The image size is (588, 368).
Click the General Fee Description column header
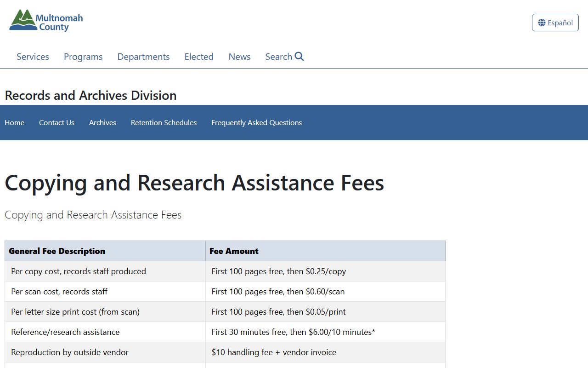pyautogui.click(x=105, y=251)
